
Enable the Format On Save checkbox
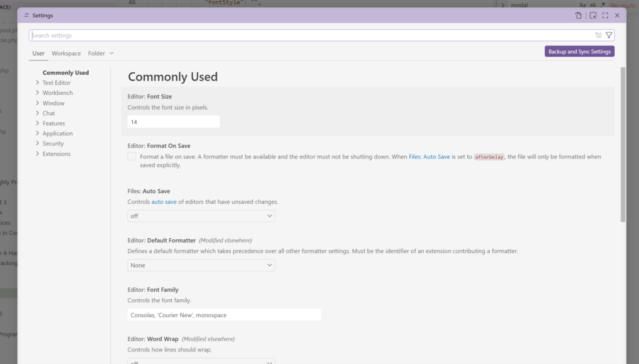pos(132,156)
